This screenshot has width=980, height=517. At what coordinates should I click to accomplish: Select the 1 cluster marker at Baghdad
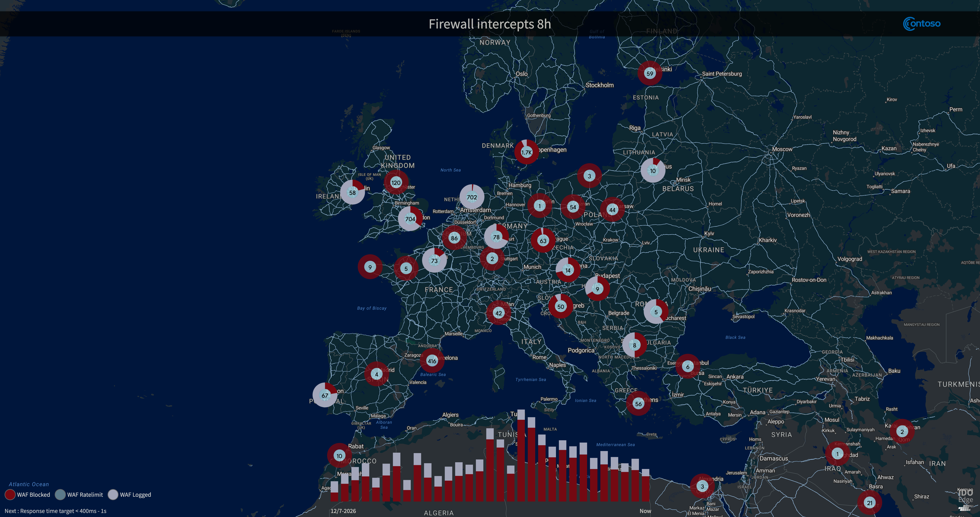click(837, 454)
